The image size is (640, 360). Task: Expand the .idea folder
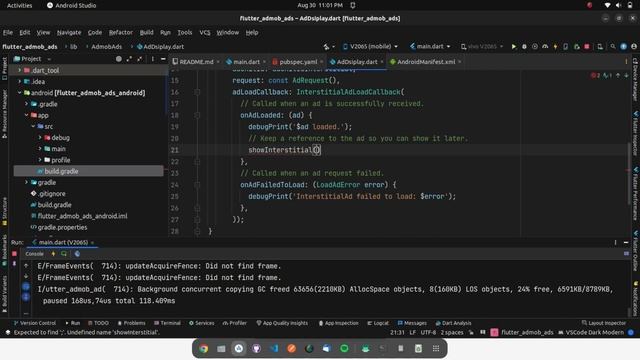(x=19, y=82)
